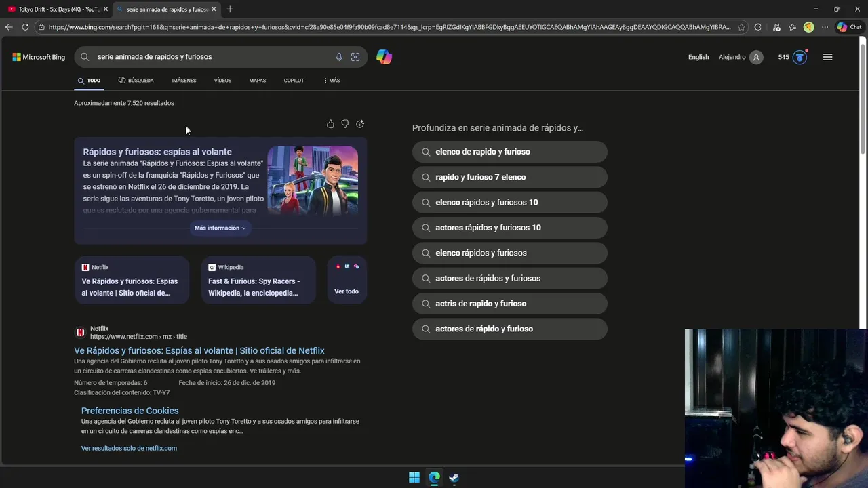Search suggestion rapido y furioso 7 elenco
868x488 pixels.
pyautogui.click(x=510, y=177)
